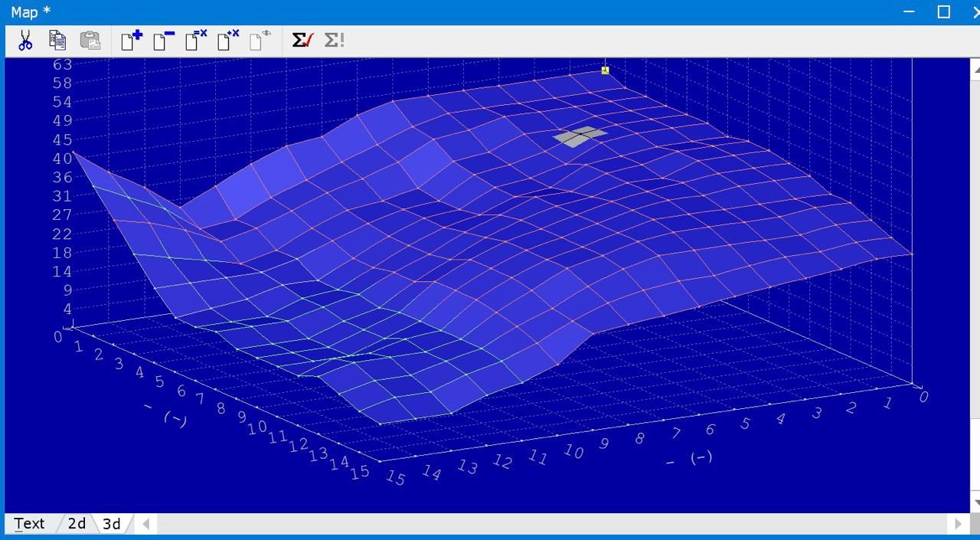The image size is (980, 540).
Task: Click the grey sigma exclamation icon
Action: tap(334, 41)
